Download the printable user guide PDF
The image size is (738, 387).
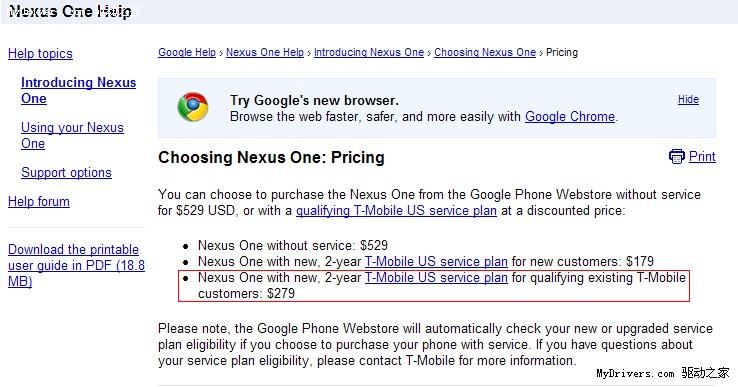tap(76, 265)
